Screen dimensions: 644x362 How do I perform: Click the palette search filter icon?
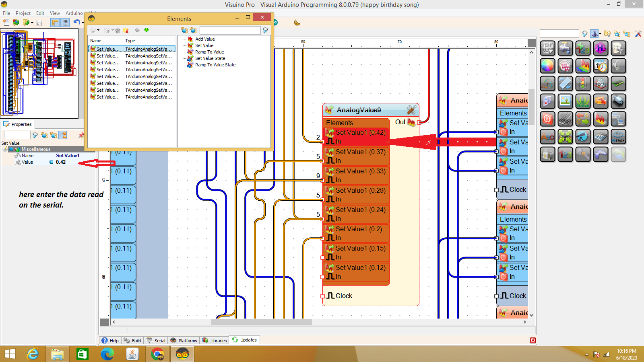585,34
